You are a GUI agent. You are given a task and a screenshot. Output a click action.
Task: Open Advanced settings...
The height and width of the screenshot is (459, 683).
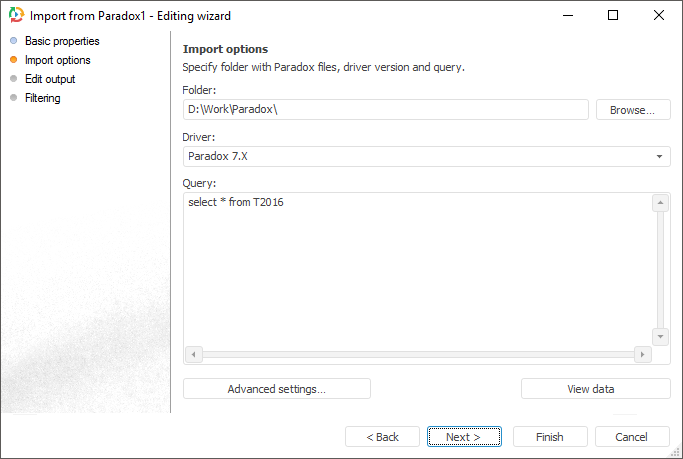coord(276,389)
